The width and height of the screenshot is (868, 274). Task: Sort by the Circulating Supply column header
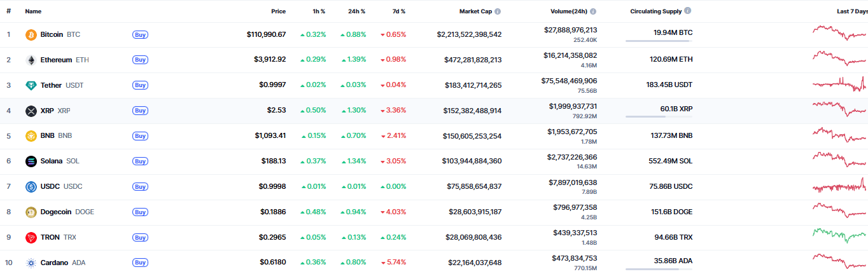(x=655, y=11)
